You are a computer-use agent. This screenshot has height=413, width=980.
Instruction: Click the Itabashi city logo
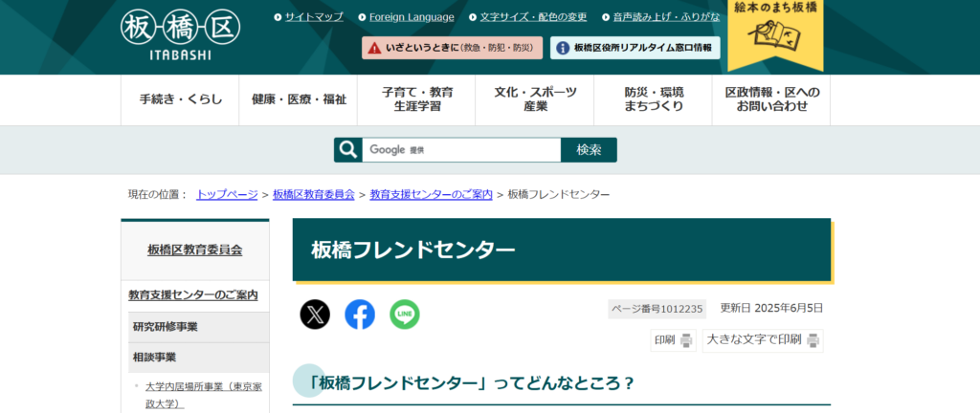[x=180, y=34]
